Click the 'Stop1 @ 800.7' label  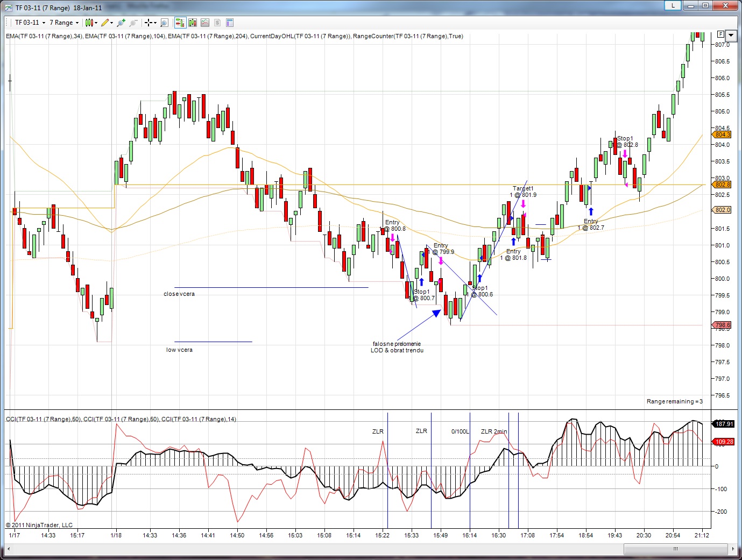[423, 295]
